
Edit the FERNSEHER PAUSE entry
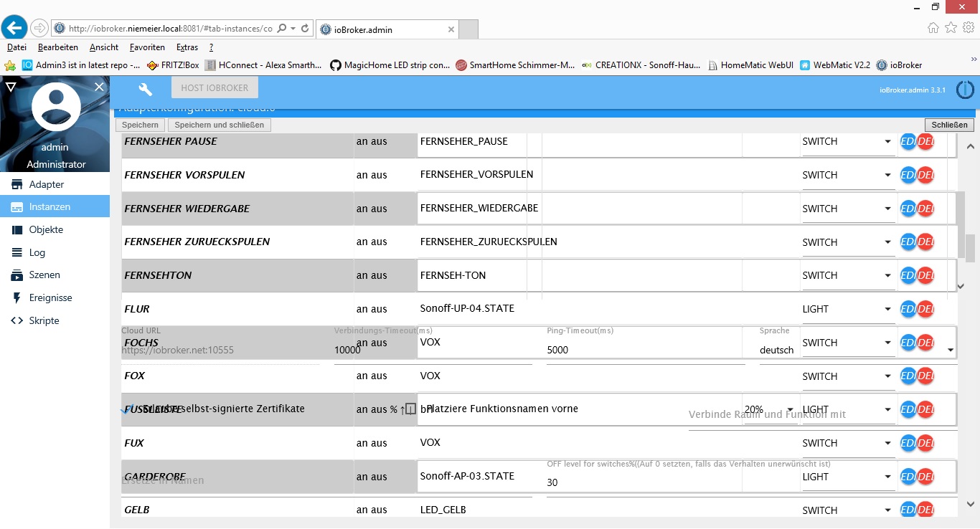point(908,142)
